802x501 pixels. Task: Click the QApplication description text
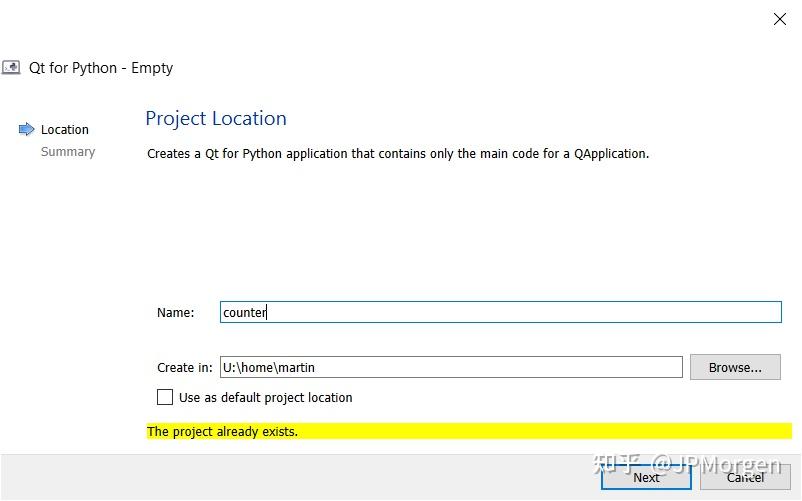tap(398, 154)
